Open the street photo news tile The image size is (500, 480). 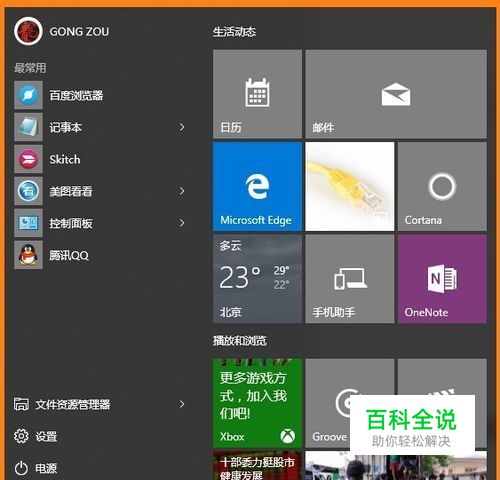pyautogui.click(x=396, y=467)
